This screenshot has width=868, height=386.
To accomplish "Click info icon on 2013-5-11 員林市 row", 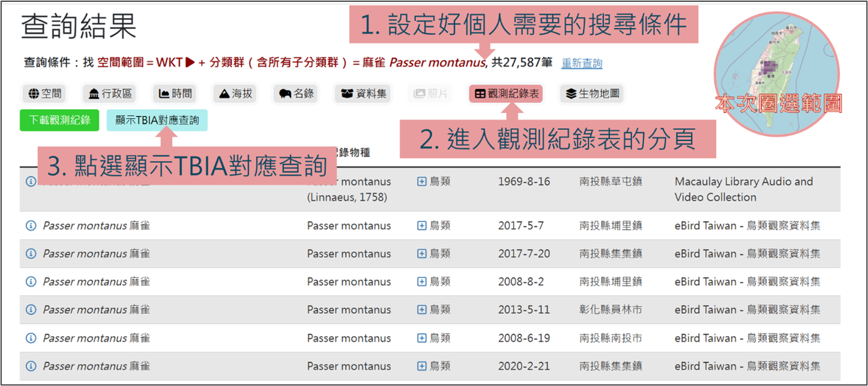I will coord(31,310).
